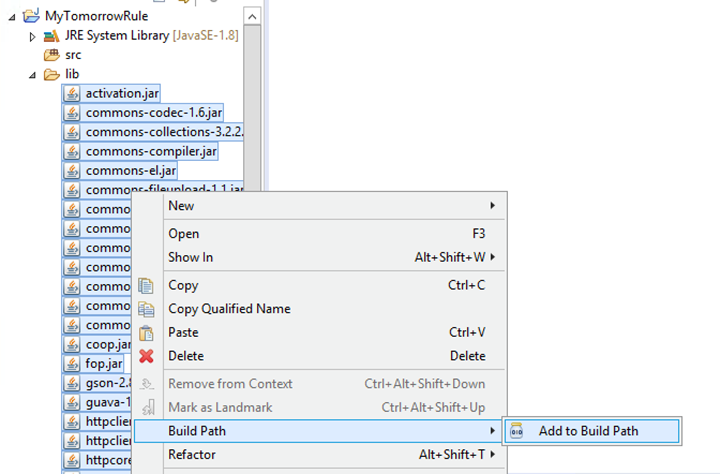Select commons-compiler.jar file
Image resolution: width=720 pixels, height=474 pixels.
coord(151,151)
